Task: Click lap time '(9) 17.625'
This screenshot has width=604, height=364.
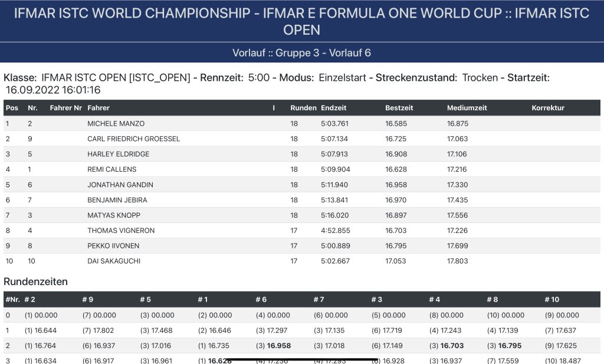Action: [x=561, y=346]
